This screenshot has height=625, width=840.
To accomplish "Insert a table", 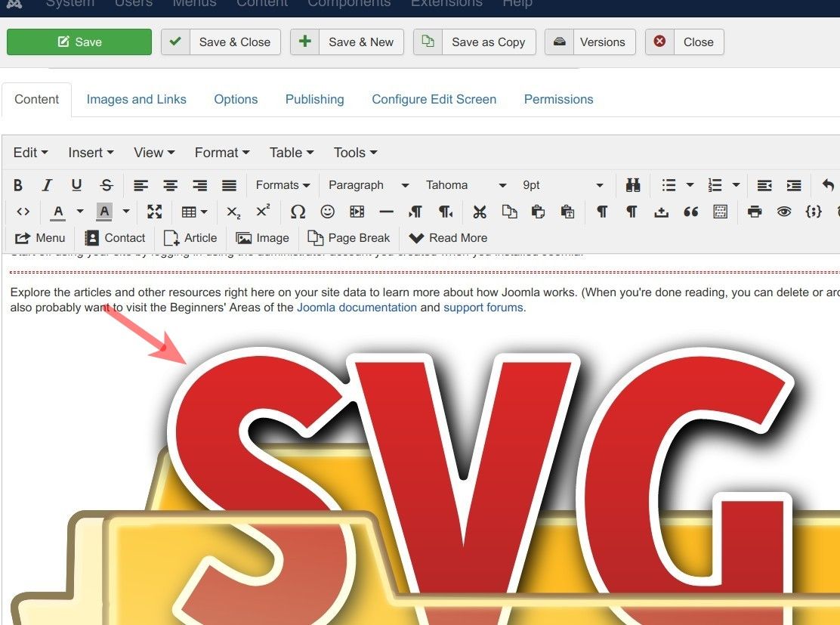I will 194,212.
